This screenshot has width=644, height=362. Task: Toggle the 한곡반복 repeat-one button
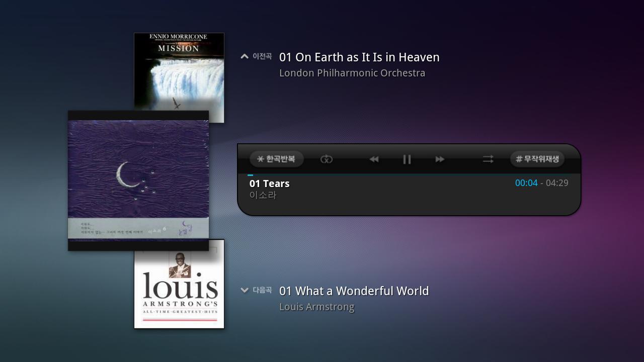click(x=276, y=159)
